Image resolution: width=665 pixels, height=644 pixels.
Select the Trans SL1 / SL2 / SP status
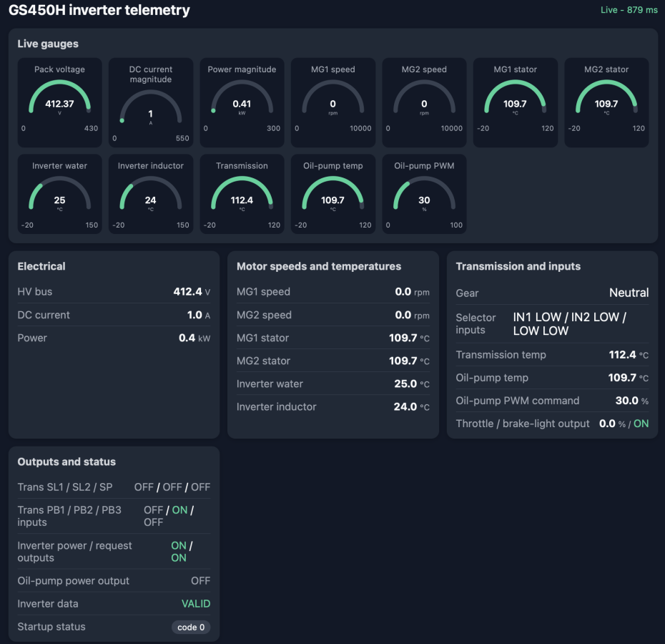click(172, 487)
